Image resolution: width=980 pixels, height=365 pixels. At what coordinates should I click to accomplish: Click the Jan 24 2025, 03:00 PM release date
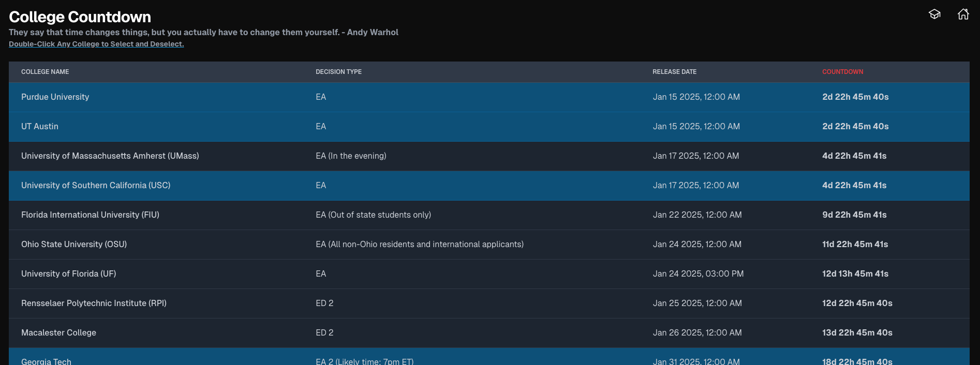(x=698, y=274)
